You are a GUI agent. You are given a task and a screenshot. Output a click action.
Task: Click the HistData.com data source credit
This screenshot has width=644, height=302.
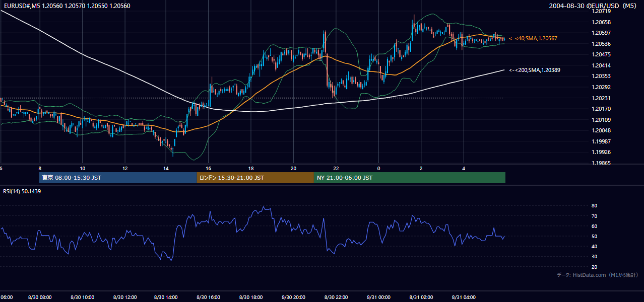click(597, 275)
